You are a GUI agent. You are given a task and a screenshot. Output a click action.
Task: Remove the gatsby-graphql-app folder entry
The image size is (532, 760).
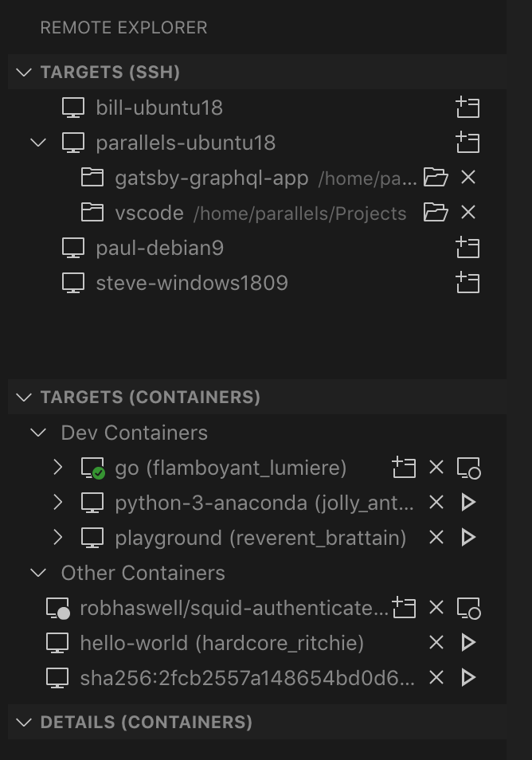coord(467,178)
